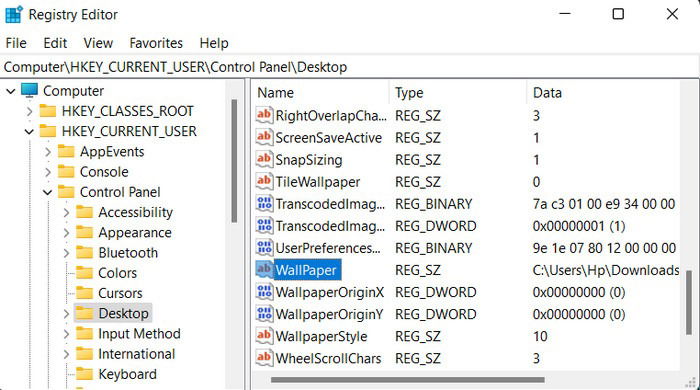The image size is (700, 390).
Task: Expand the HKEY_CLASSES_ROOT key
Action: point(29,111)
